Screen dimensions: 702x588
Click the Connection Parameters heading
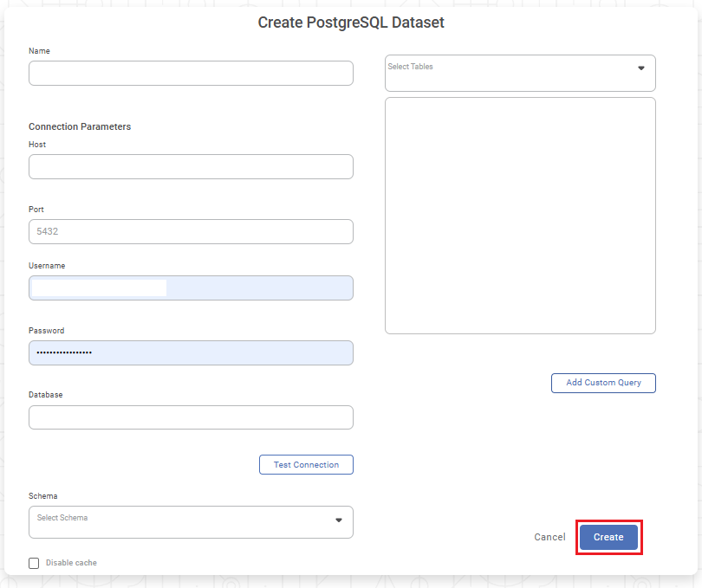[80, 126]
